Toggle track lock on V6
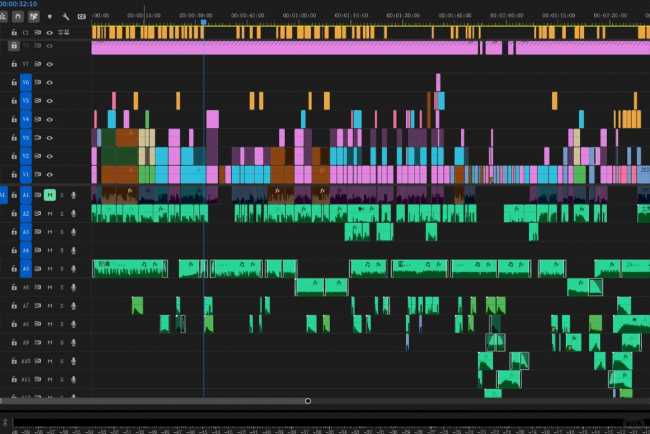This screenshot has width=650, height=434. [14, 82]
